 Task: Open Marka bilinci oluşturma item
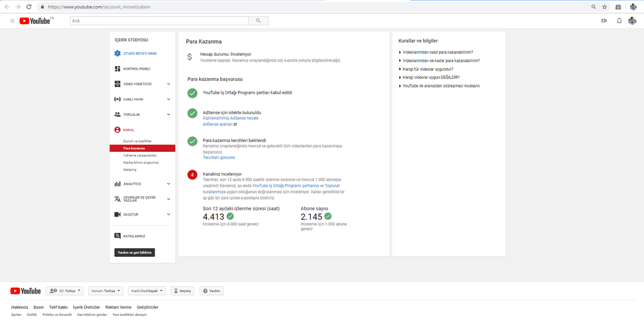tap(141, 162)
